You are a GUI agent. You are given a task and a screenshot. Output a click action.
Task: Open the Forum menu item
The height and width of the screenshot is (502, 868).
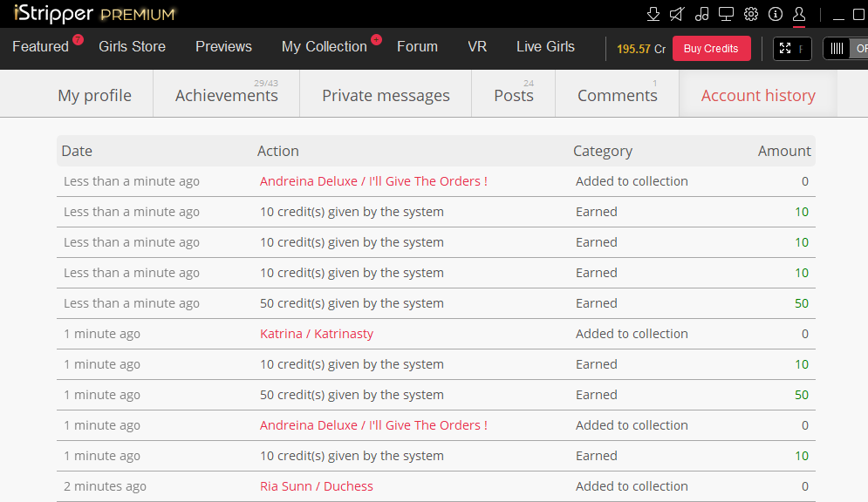pyautogui.click(x=417, y=47)
